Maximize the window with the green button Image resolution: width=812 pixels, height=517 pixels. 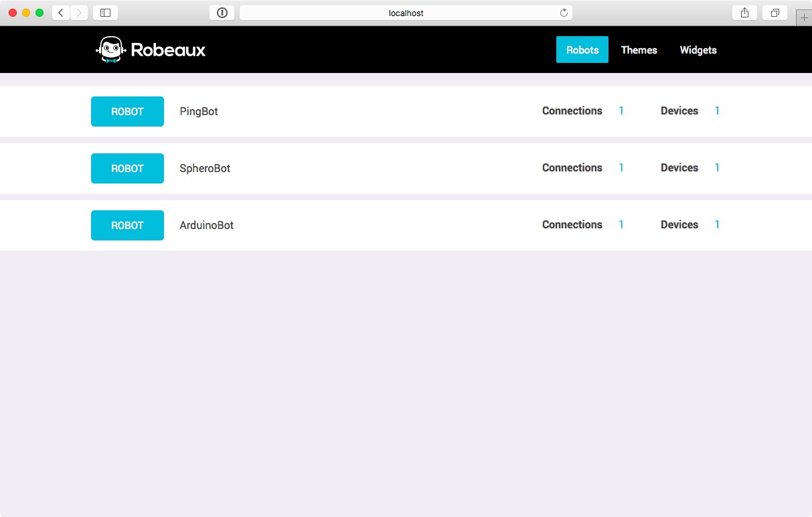click(39, 13)
